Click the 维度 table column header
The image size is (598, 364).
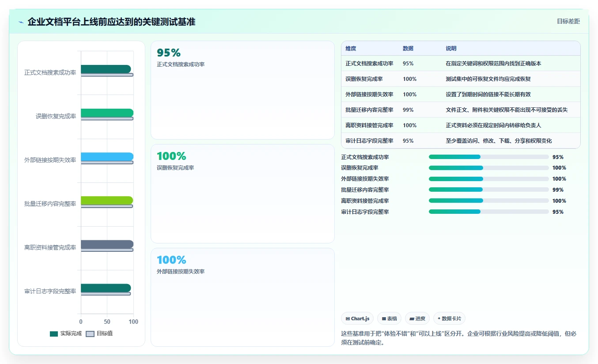351,49
